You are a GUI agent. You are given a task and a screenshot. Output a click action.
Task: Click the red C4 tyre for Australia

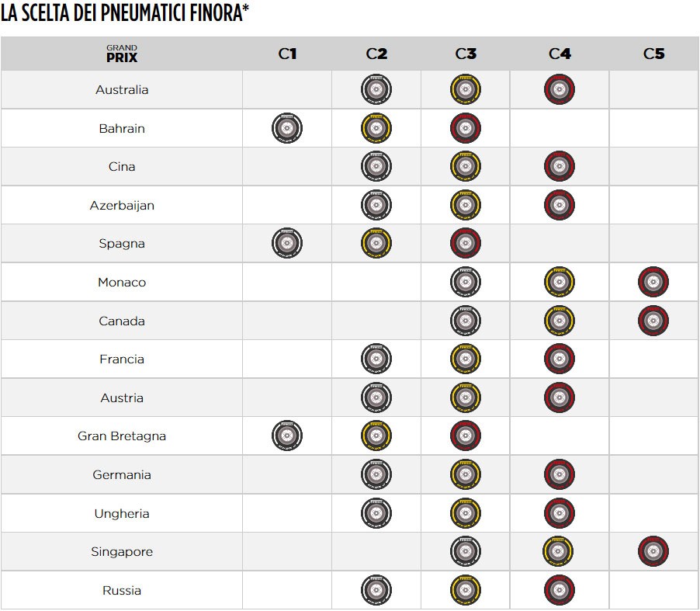(x=559, y=90)
